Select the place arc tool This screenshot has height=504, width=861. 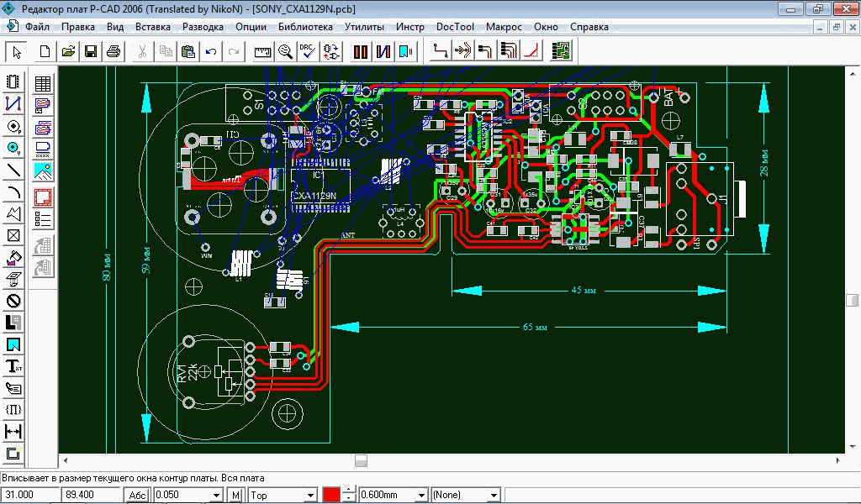(x=13, y=192)
